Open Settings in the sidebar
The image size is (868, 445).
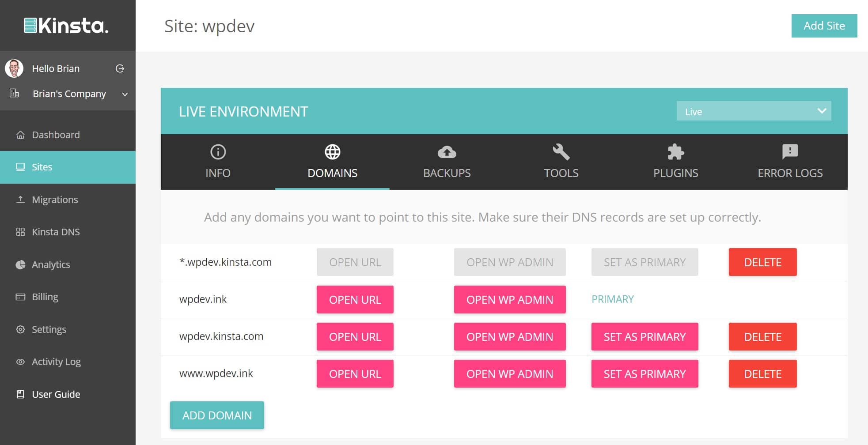[x=68, y=329]
